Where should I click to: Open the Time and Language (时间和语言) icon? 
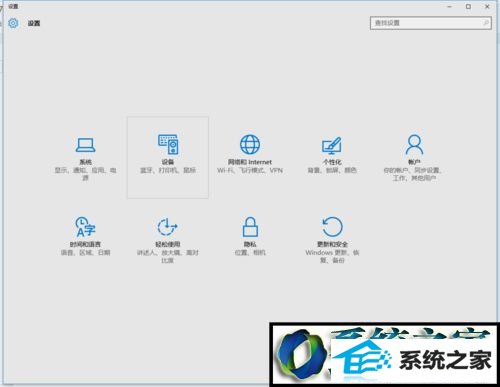(85, 227)
